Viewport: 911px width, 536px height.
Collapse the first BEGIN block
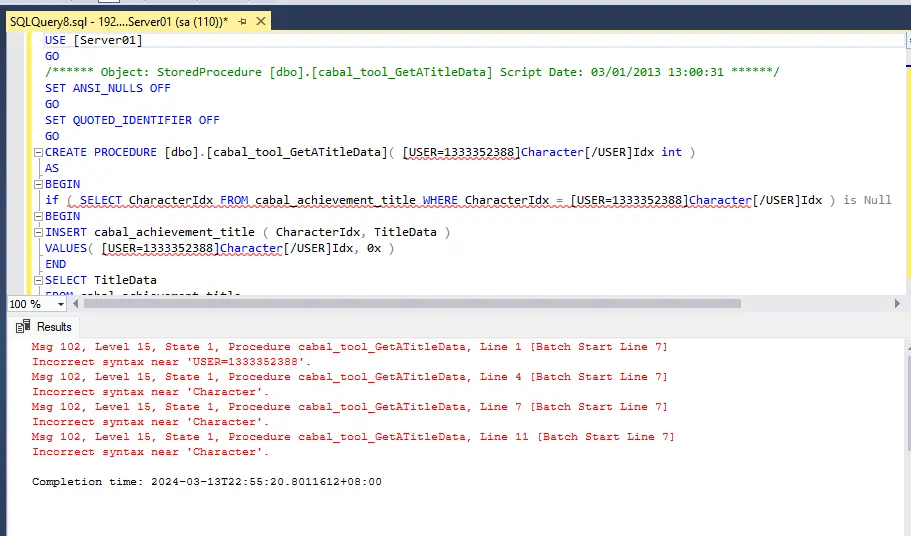tap(38, 184)
